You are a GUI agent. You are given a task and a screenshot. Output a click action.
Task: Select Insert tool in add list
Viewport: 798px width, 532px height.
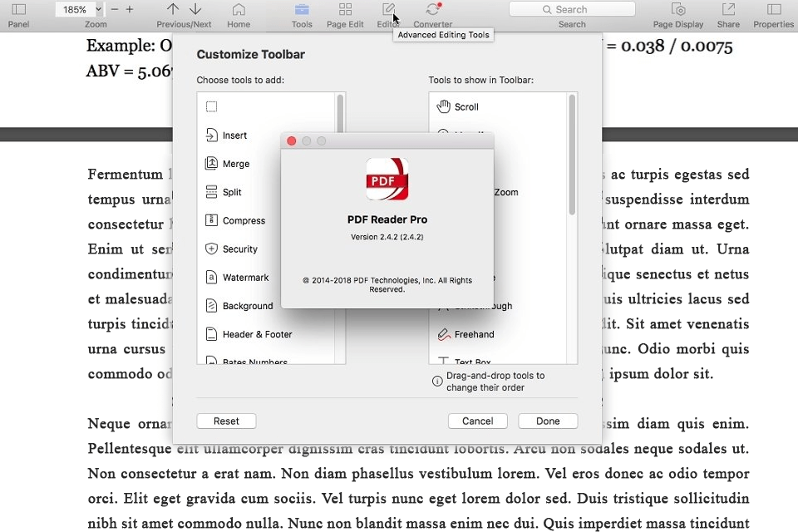pyautogui.click(x=265, y=135)
